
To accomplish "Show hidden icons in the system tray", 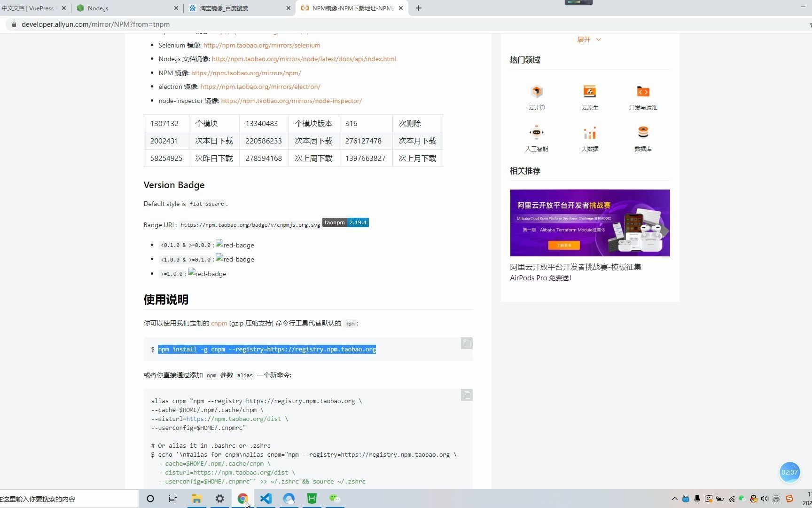I will (x=675, y=499).
